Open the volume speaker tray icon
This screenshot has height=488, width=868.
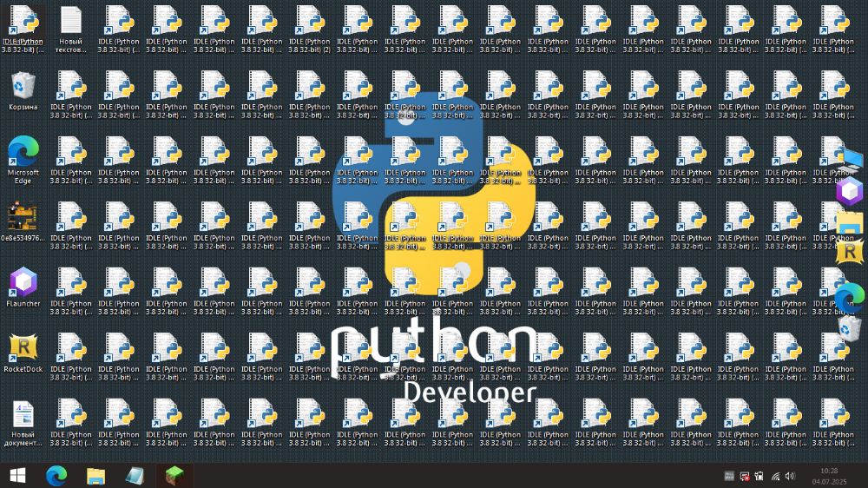(x=790, y=476)
